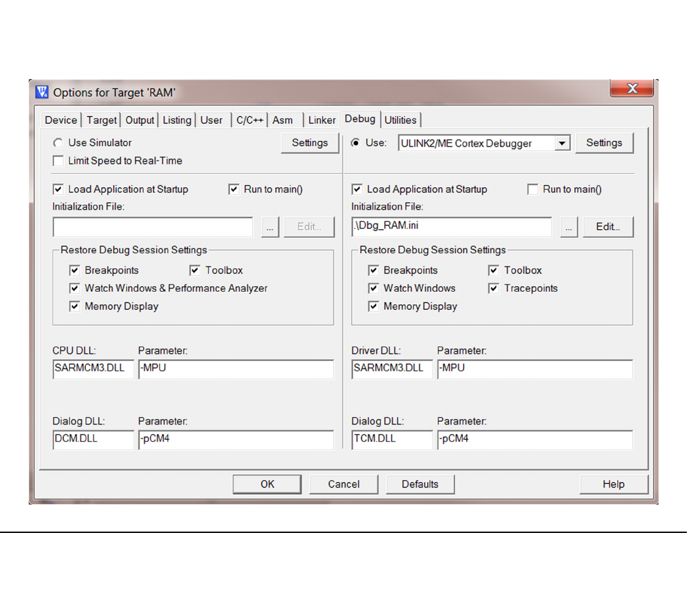Toggle Tracepoints checkbox

[x=493, y=289]
